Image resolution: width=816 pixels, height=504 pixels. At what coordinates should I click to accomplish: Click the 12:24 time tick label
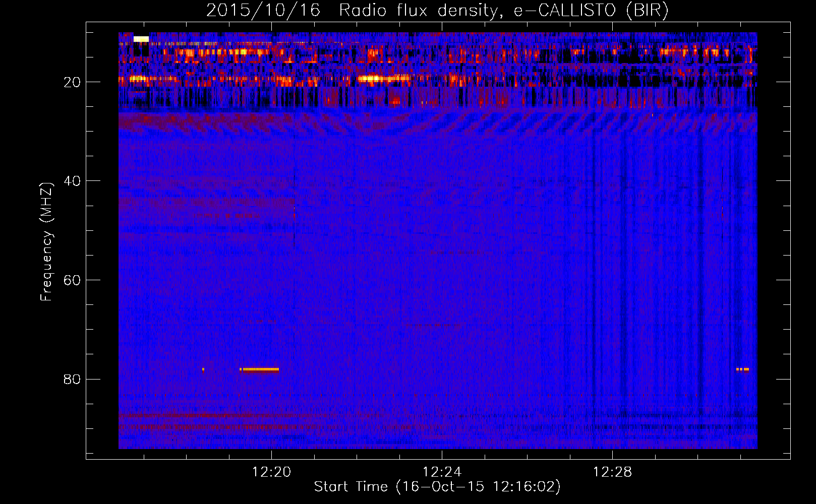click(x=442, y=472)
